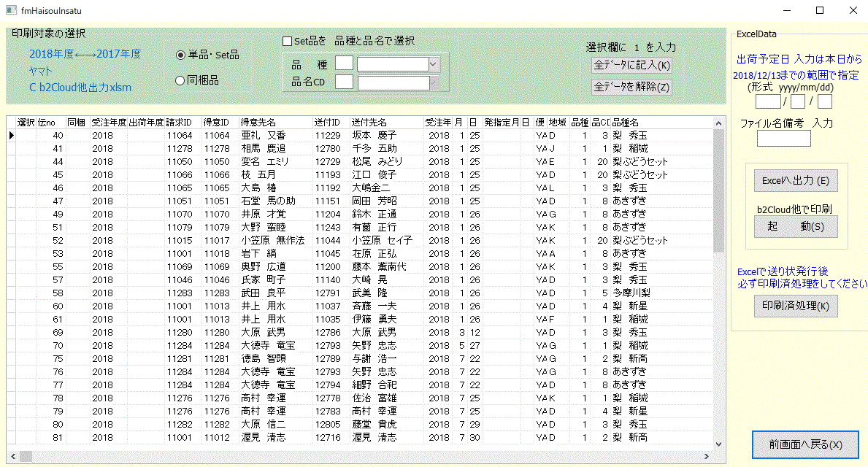Click the 送付先名 column header
This screenshot has width=868, height=467.
pos(386,123)
